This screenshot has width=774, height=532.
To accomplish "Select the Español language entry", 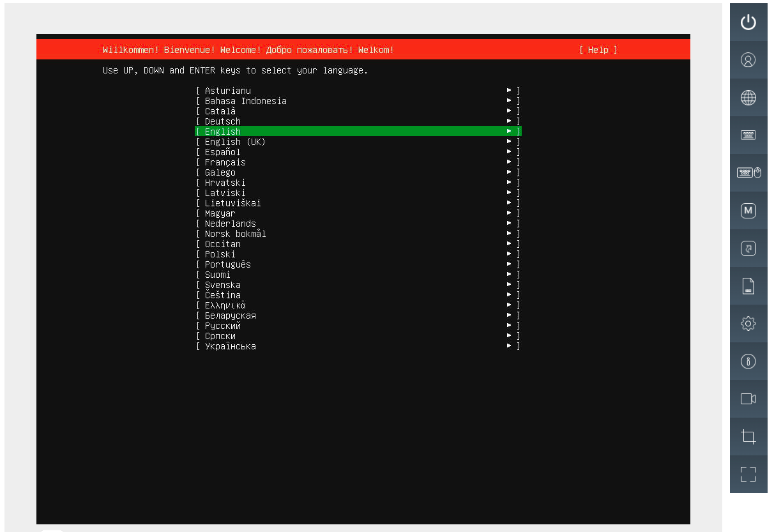I will 222,151.
